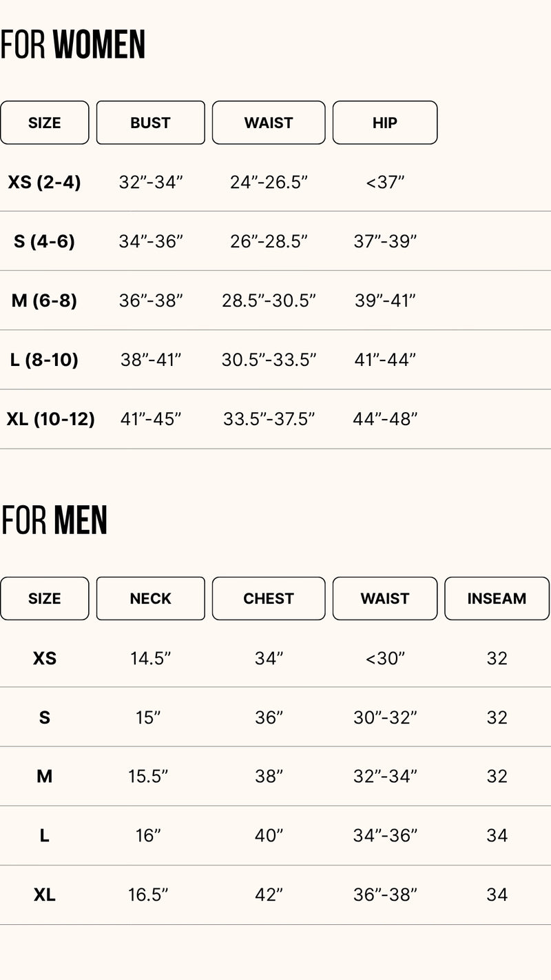Viewport: 551px width, 980px height.
Task: Click the L (8-10) size label
Action: click(x=45, y=360)
